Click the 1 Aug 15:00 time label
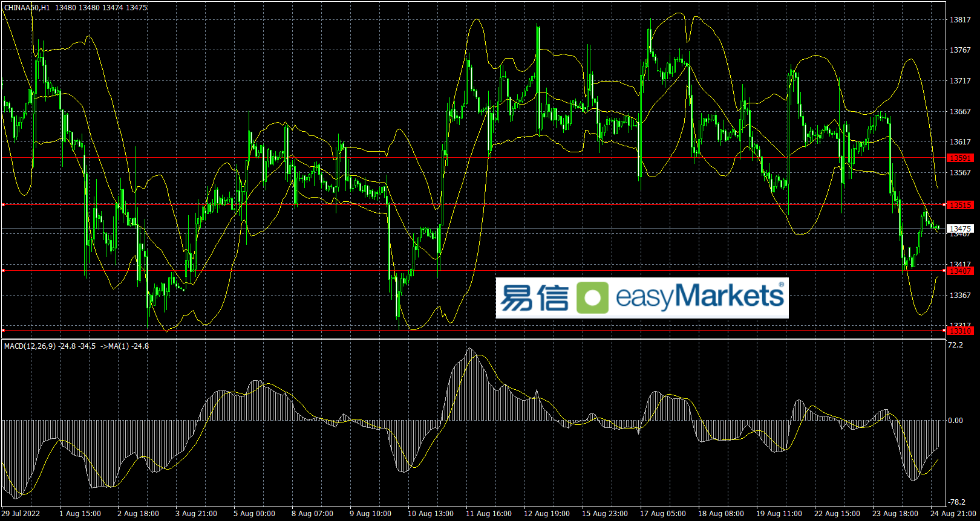Screen dimensions: 980x521 click(x=80, y=513)
